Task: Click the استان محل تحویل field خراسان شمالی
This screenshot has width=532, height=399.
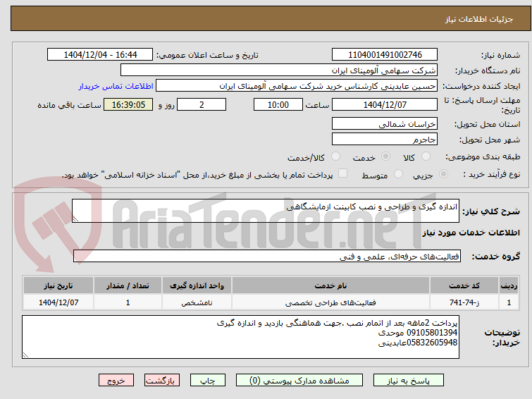Action: click(x=385, y=124)
